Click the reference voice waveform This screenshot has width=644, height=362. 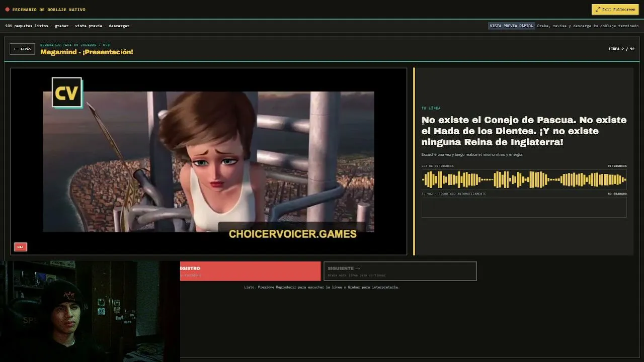tap(524, 179)
